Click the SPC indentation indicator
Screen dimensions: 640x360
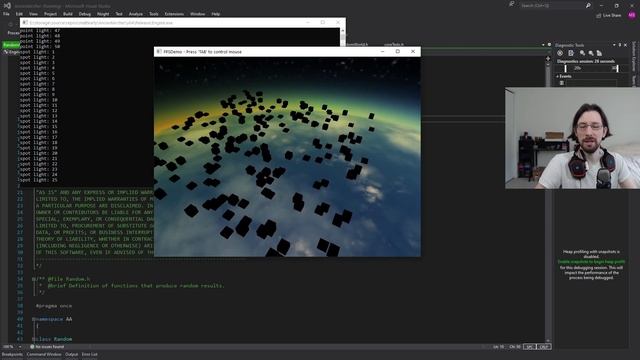529,347
